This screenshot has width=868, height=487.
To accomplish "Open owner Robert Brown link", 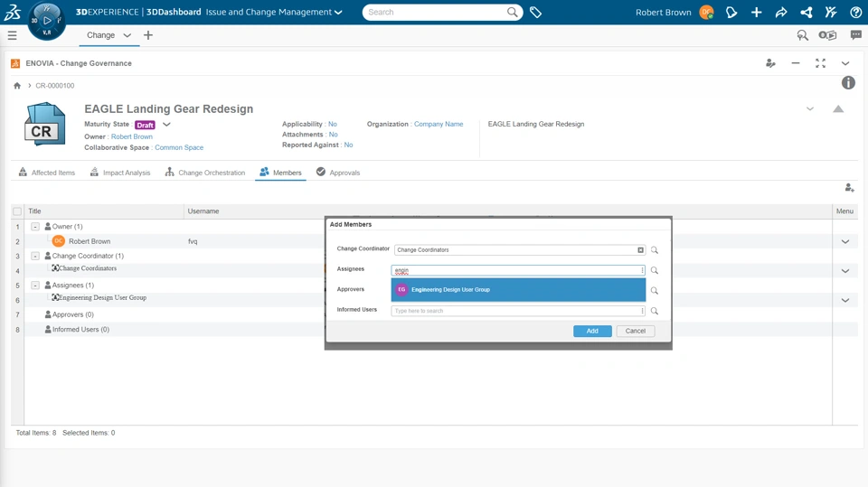I will coord(132,136).
